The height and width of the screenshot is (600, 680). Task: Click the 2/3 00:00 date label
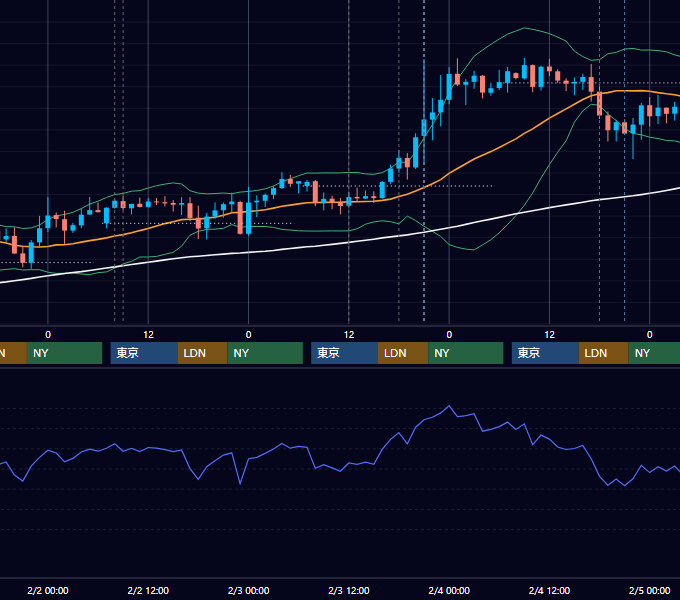click(248, 590)
